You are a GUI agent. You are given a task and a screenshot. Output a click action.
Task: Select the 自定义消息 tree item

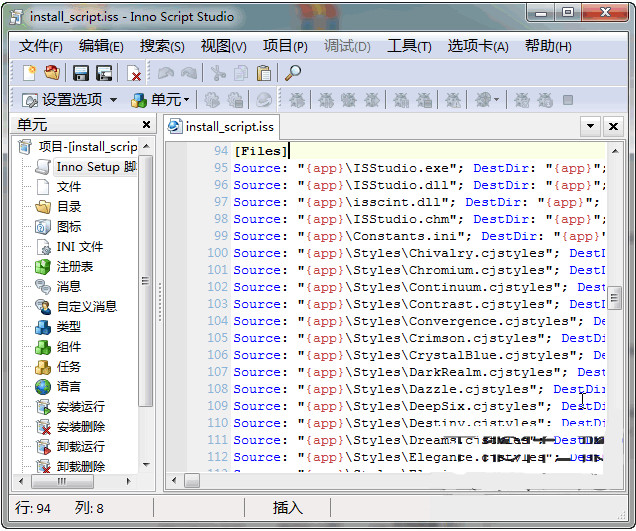click(x=87, y=307)
